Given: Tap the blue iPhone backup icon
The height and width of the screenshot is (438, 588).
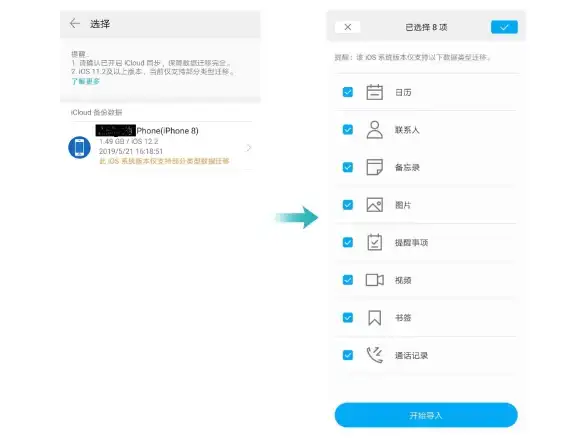Looking at the screenshot, I should click(79, 147).
